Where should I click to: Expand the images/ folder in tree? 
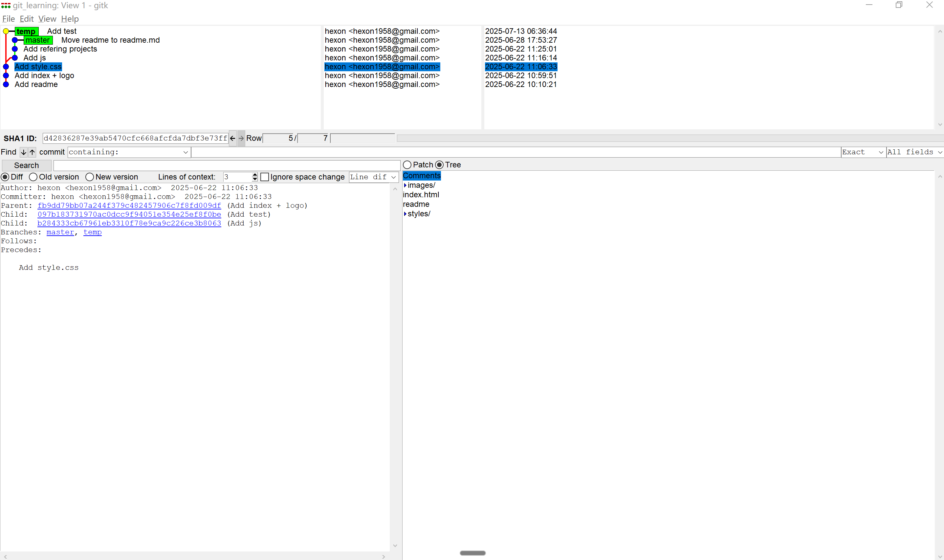tap(406, 185)
